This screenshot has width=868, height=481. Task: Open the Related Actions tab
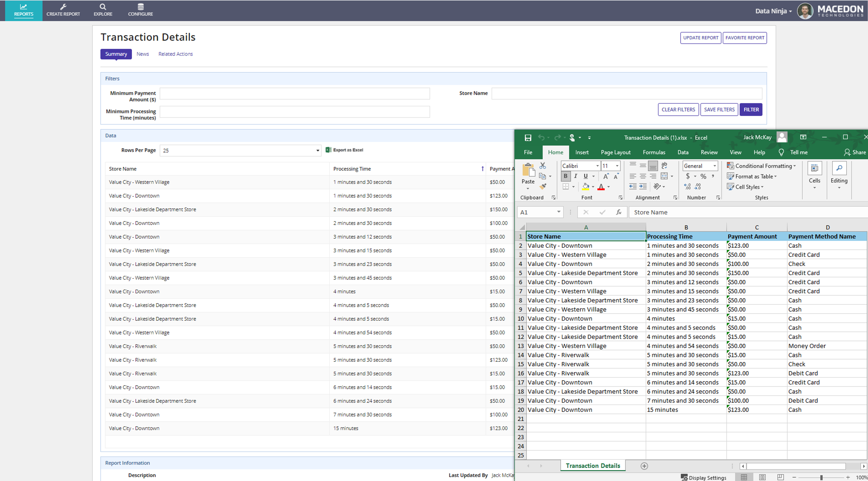[x=176, y=54]
